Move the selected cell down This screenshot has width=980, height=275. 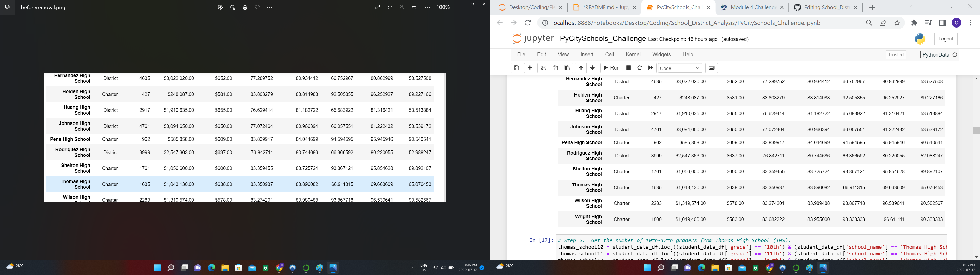pos(593,68)
